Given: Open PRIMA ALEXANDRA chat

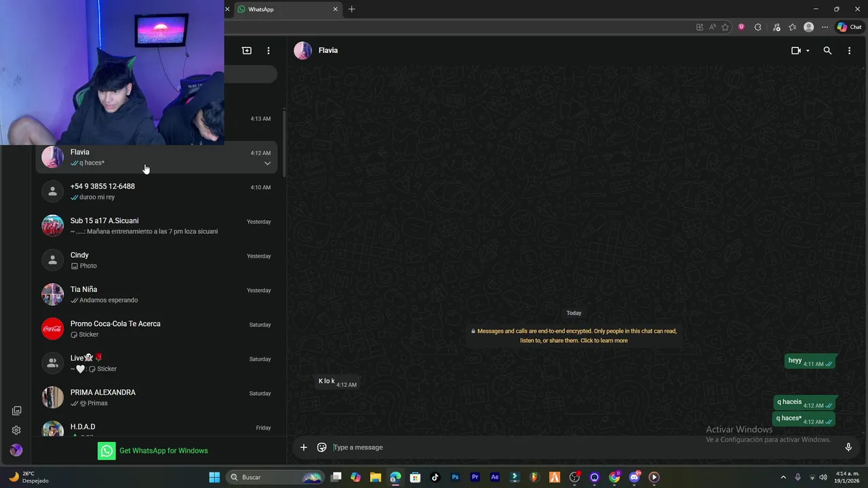Looking at the screenshot, I should (x=157, y=398).
